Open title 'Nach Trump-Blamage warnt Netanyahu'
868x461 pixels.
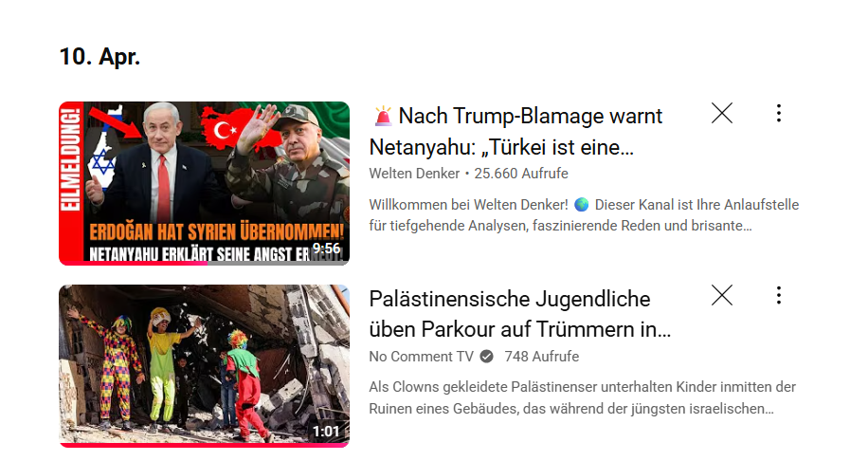click(516, 131)
